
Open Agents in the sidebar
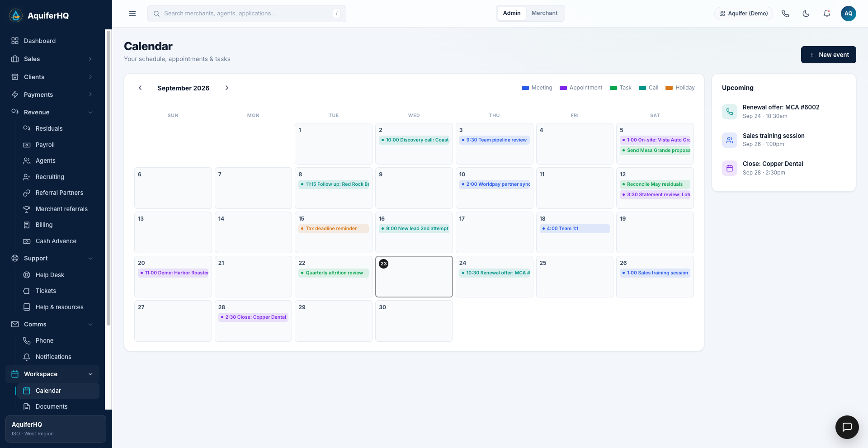tap(58, 160)
